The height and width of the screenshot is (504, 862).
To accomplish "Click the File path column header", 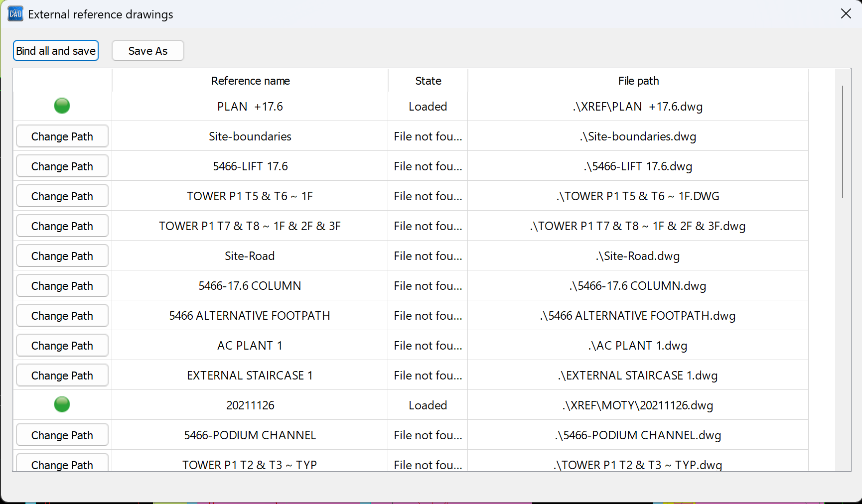I will 638,81.
